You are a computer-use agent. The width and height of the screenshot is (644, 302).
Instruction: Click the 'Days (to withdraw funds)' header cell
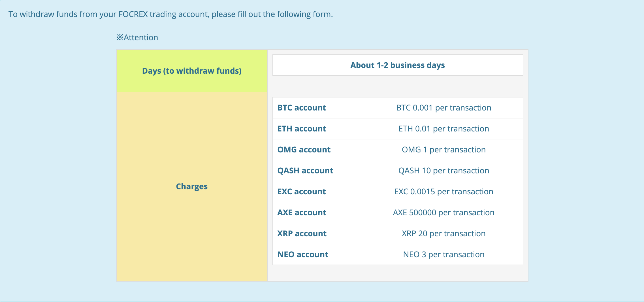coord(192,71)
